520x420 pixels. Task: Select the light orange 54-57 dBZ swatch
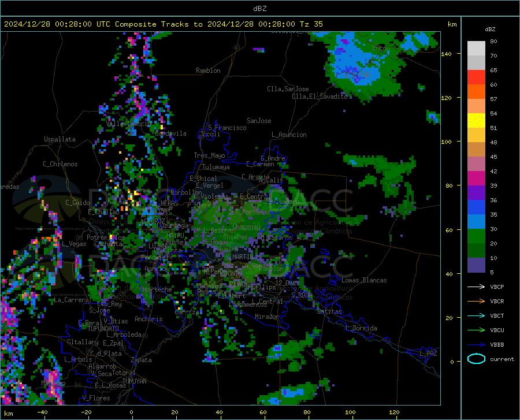(x=476, y=106)
